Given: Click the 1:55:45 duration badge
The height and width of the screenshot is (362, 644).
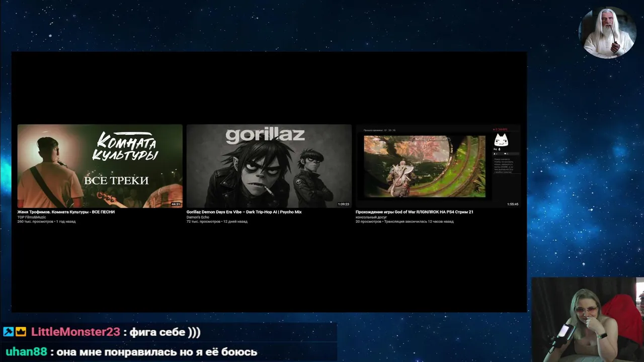Looking at the screenshot, I should [x=513, y=204].
